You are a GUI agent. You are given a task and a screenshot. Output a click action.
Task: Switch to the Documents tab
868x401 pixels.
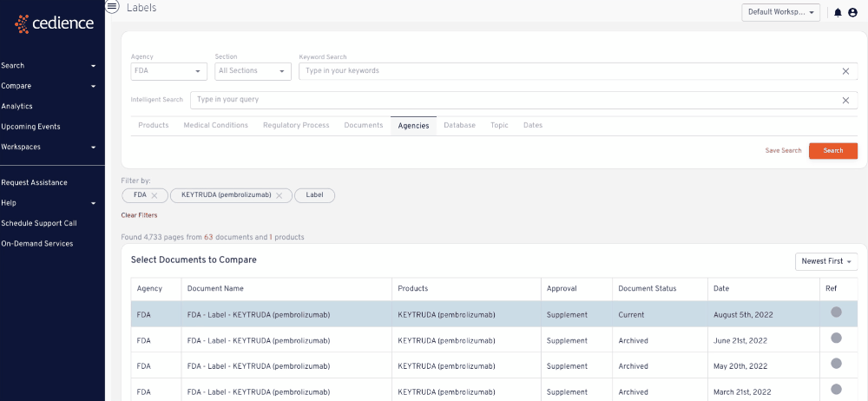pos(364,126)
